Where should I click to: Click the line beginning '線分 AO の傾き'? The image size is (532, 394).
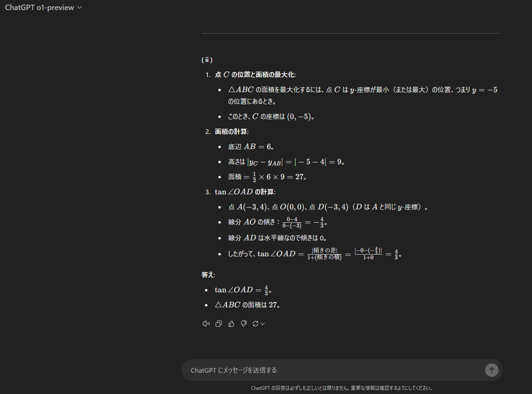(278, 222)
